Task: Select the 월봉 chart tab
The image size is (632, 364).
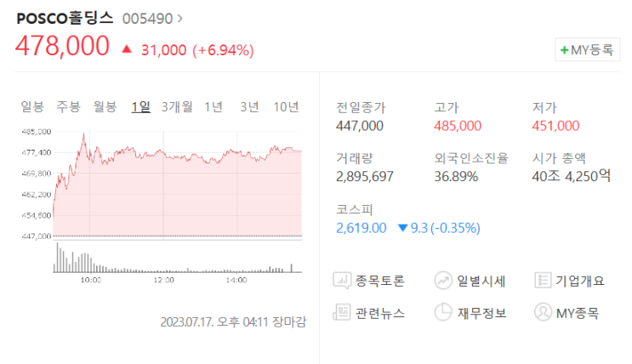Action: [105, 106]
